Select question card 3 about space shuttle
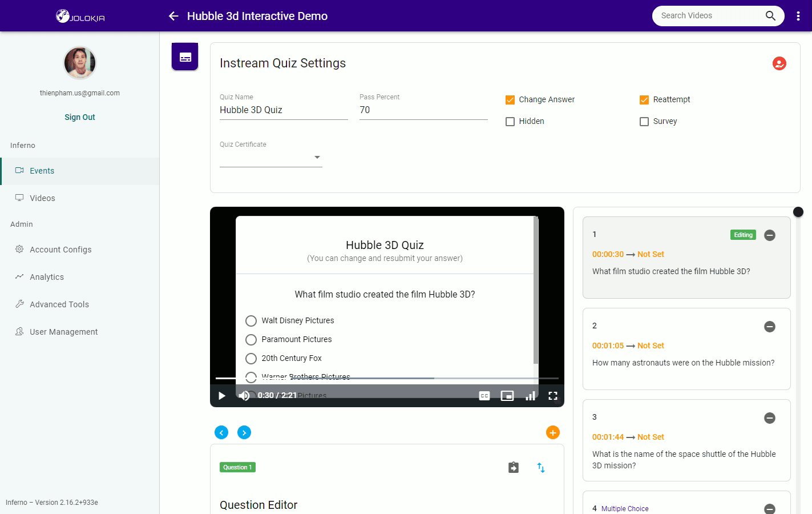This screenshot has height=514, width=812. click(686, 440)
